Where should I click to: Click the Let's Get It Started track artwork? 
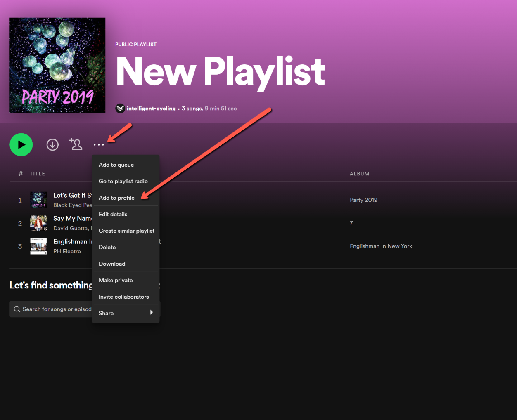point(38,200)
